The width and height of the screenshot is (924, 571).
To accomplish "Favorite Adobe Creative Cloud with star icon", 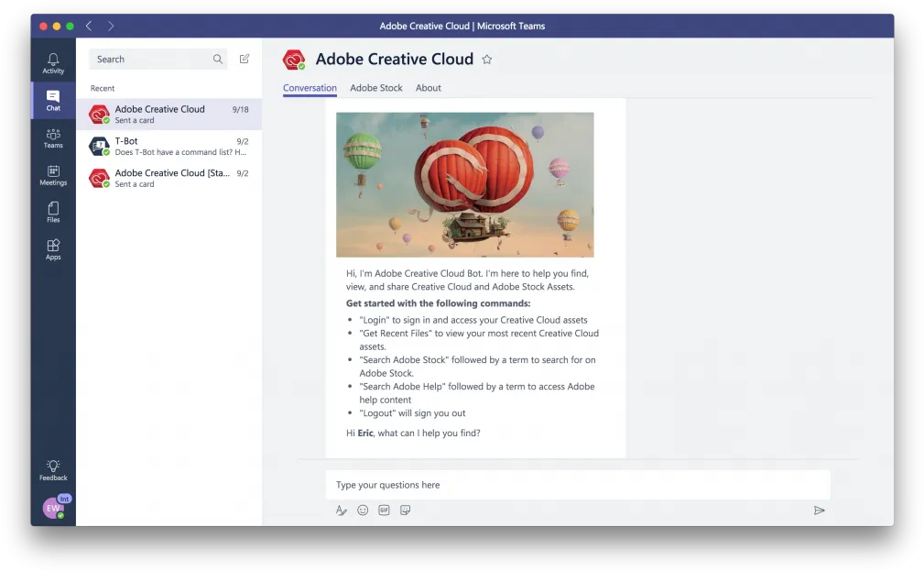I will click(x=487, y=59).
